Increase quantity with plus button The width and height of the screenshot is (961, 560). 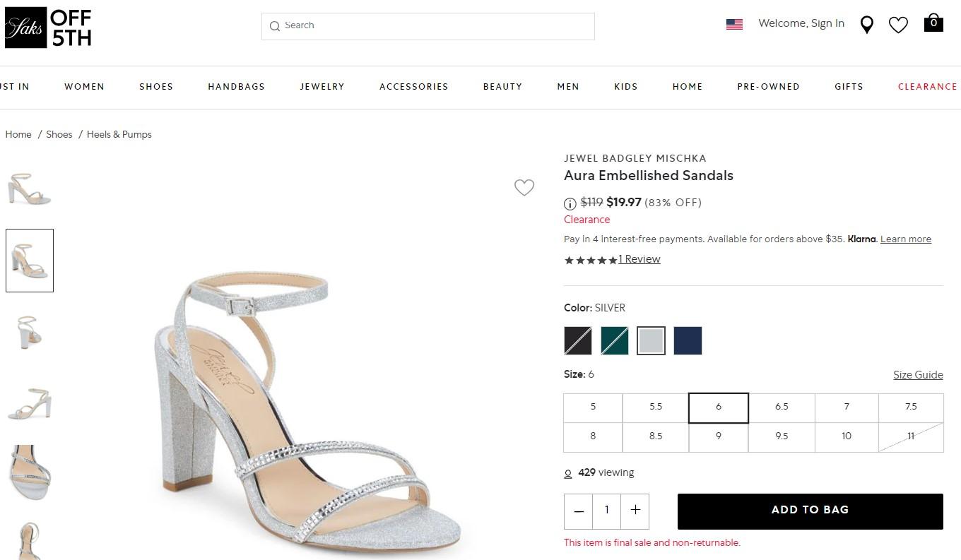pos(635,511)
